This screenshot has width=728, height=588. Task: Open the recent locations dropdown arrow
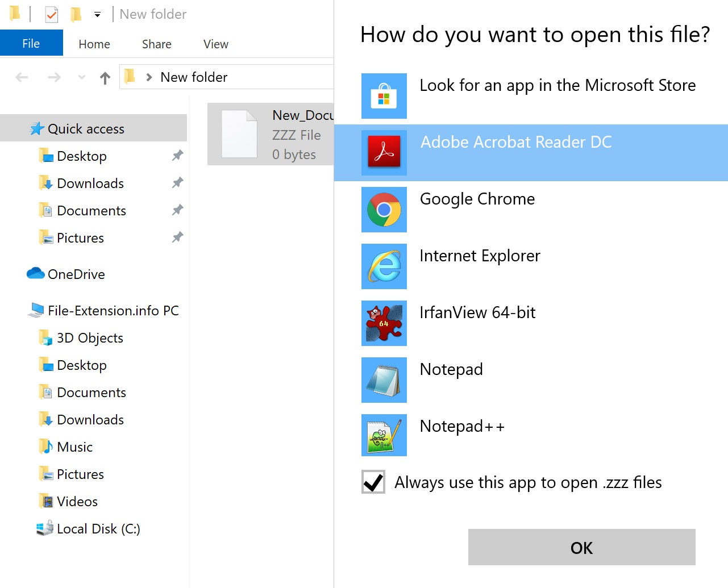pyautogui.click(x=82, y=77)
